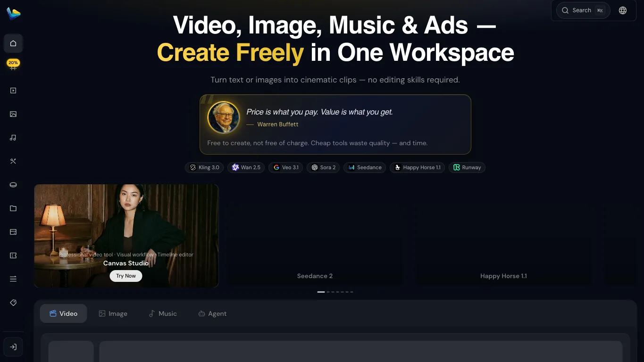This screenshot has height=362, width=644.
Task: Open the music section in the sidebar
Action: [x=13, y=138]
